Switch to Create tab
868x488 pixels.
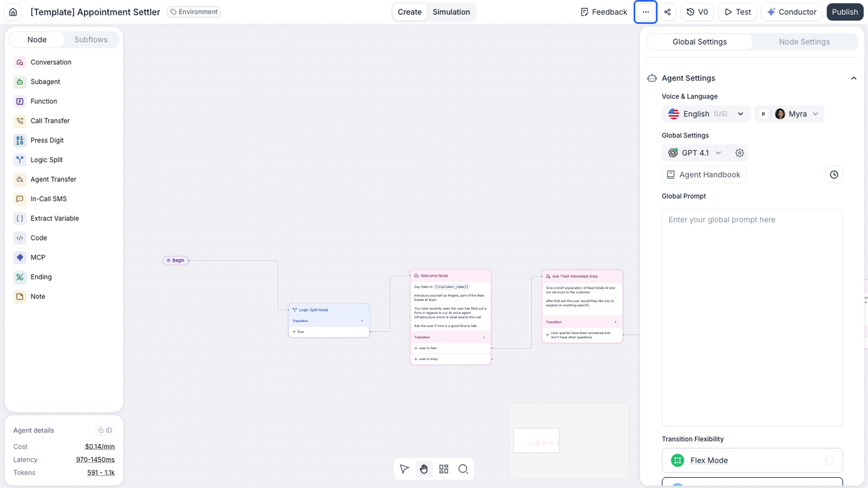pos(410,12)
